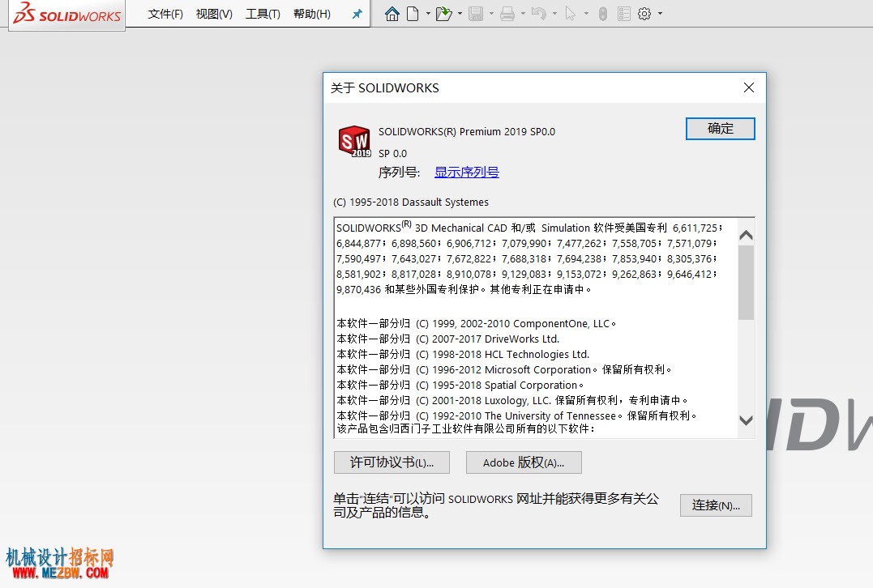Screen dimensions: 873x588
Task: Close the 关于 SOLIDWORKS dialog
Action: [x=749, y=87]
